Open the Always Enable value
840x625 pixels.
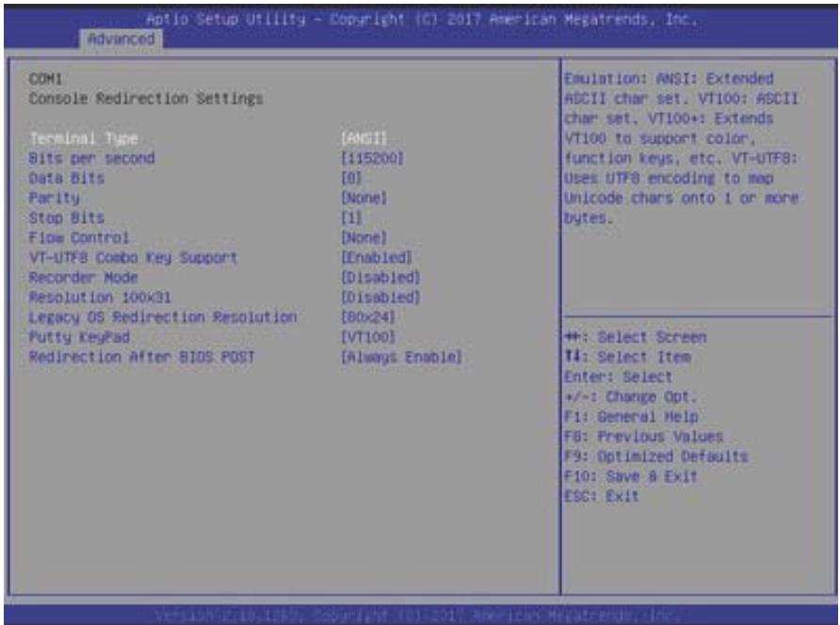click(x=401, y=357)
